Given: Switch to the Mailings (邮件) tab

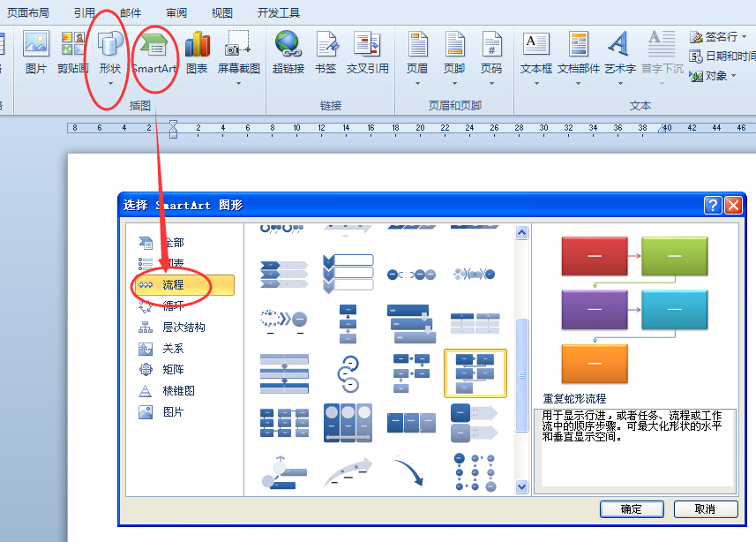Looking at the screenshot, I should 131,13.
